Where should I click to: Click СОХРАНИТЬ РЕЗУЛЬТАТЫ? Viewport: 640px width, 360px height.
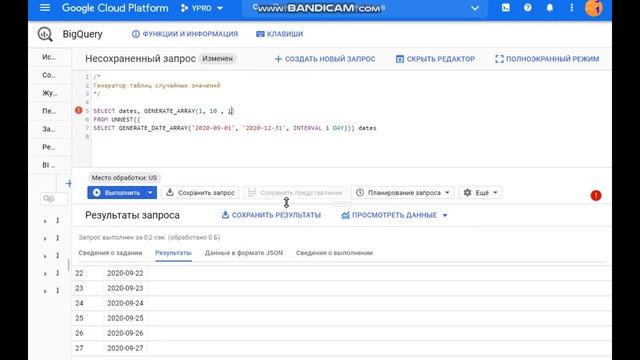[271, 215]
